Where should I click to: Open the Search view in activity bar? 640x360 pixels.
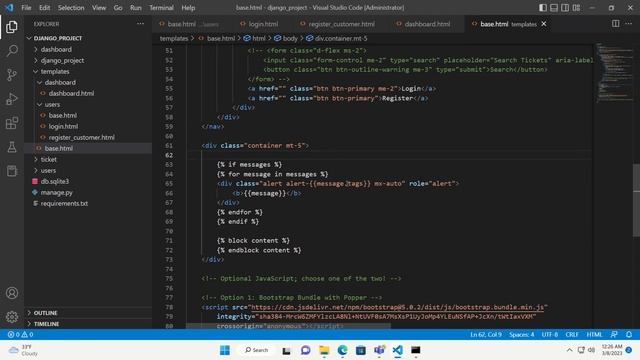[x=12, y=51]
